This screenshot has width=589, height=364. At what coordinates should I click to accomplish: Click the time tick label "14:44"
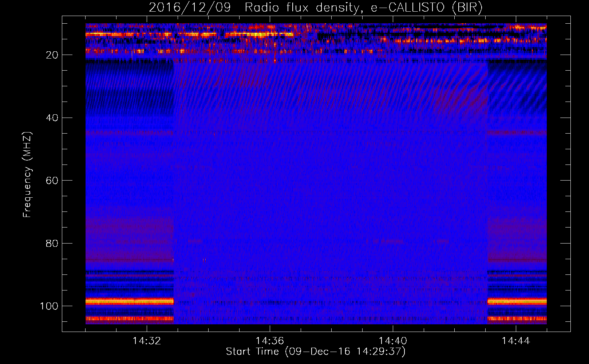[516, 341]
